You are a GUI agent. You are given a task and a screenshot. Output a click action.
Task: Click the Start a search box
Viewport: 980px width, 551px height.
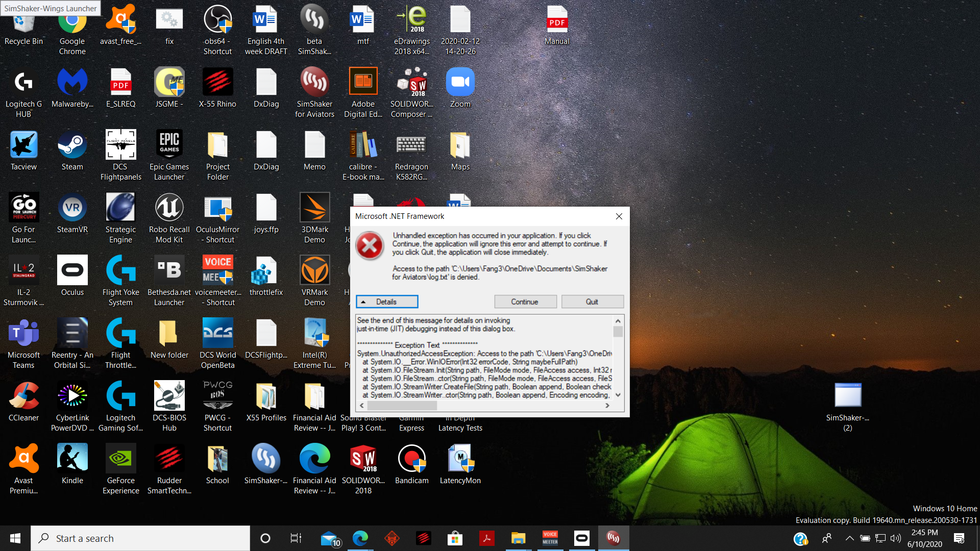pos(140,538)
